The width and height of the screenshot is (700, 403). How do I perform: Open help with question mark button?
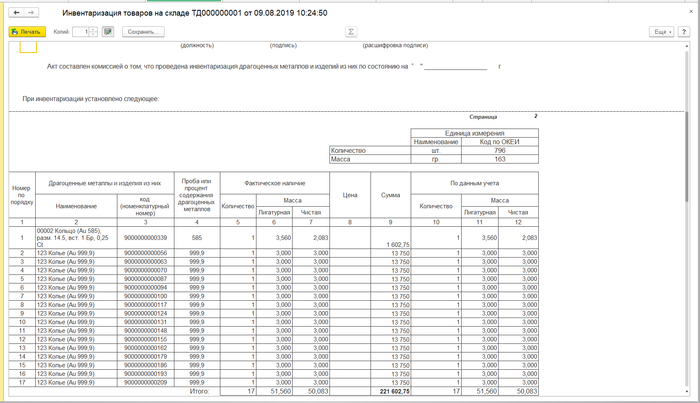(x=684, y=32)
